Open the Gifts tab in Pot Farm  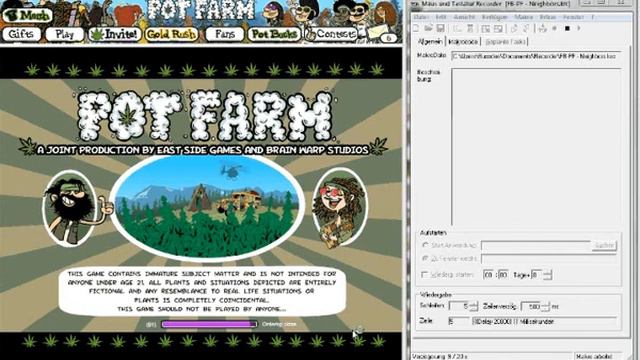point(21,34)
